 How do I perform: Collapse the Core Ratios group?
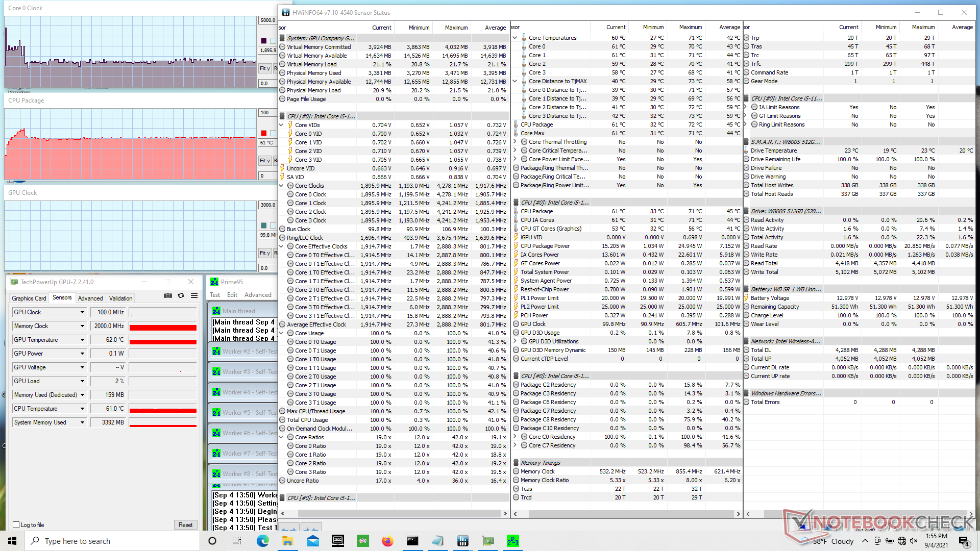click(281, 437)
